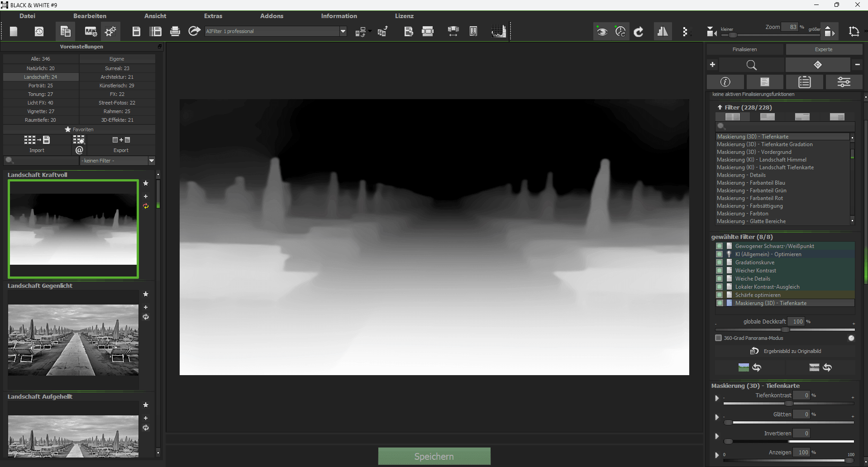Screen dimensions: 868x467
Task: Click the minus button beside the diamond
Action: pyautogui.click(x=857, y=65)
